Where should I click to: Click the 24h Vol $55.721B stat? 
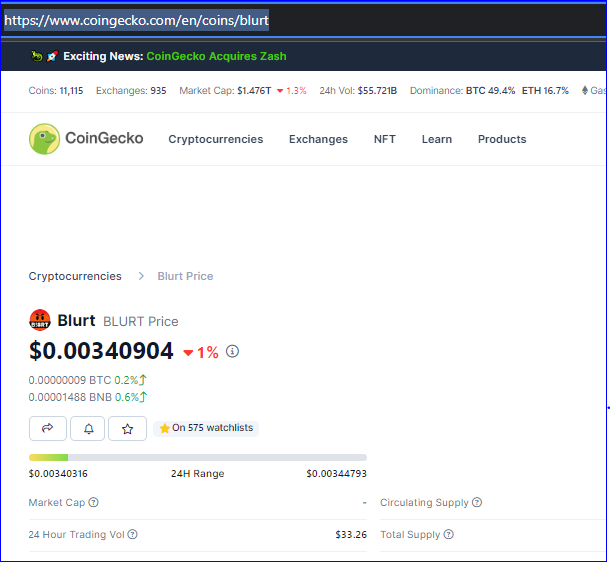[358, 91]
